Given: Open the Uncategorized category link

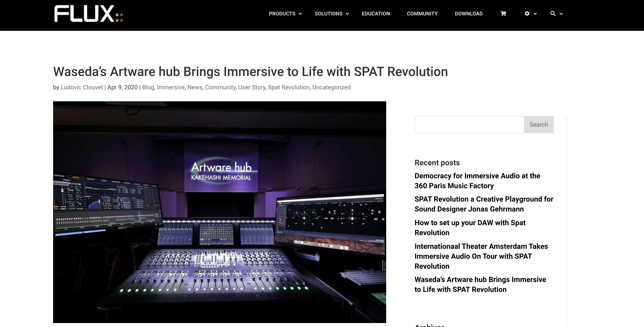Looking at the screenshot, I should (x=332, y=87).
